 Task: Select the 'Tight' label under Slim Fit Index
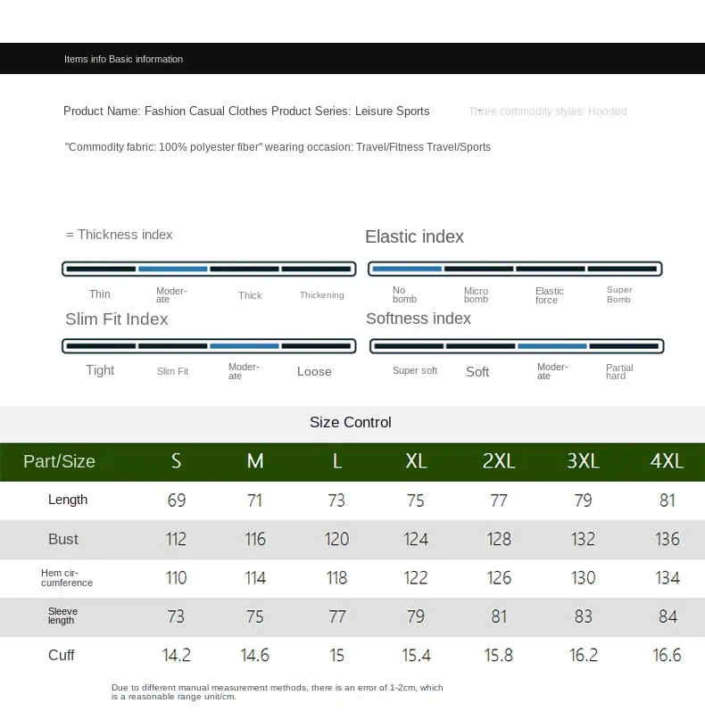(100, 370)
